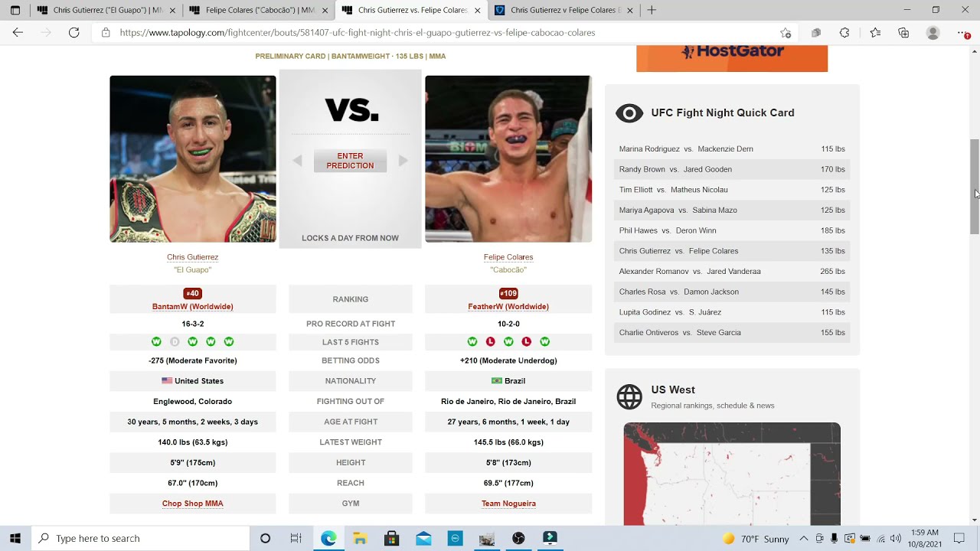Open BantamW (Worldwide) ranking link
Image resolution: width=980 pixels, height=551 pixels.
pos(192,307)
